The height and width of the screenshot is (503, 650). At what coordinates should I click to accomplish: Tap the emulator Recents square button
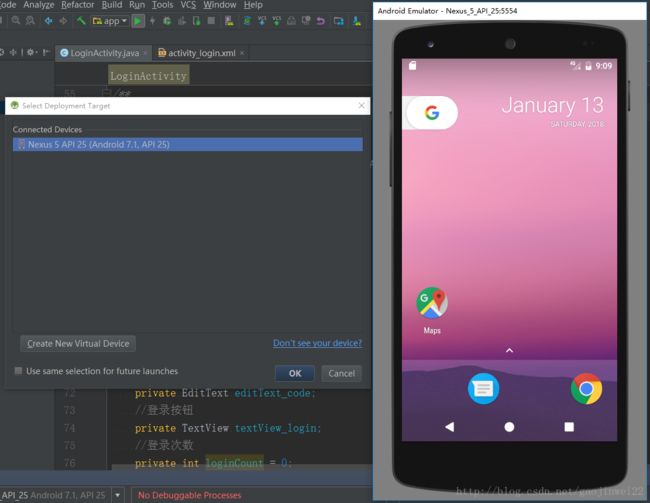[569, 427]
